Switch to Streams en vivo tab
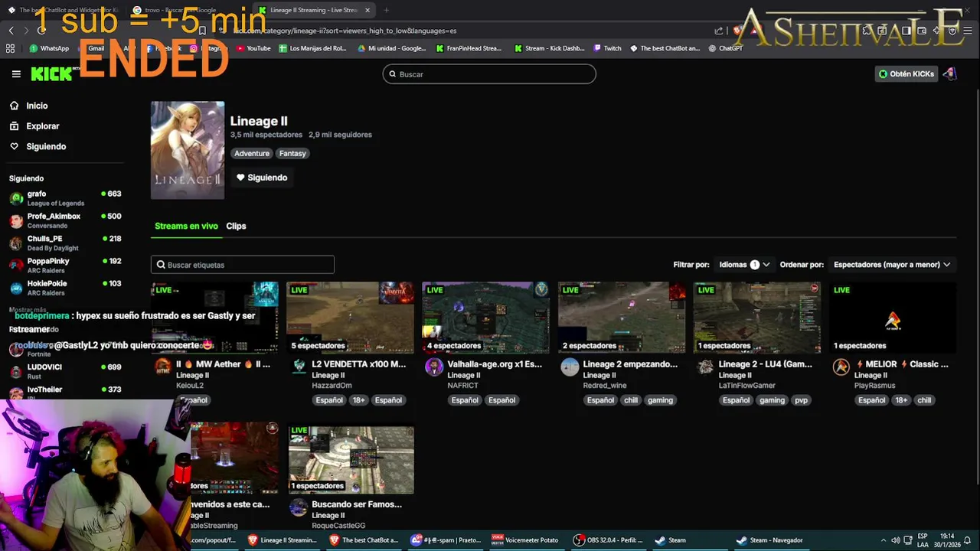This screenshot has width=980, height=551. (x=186, y=226)
